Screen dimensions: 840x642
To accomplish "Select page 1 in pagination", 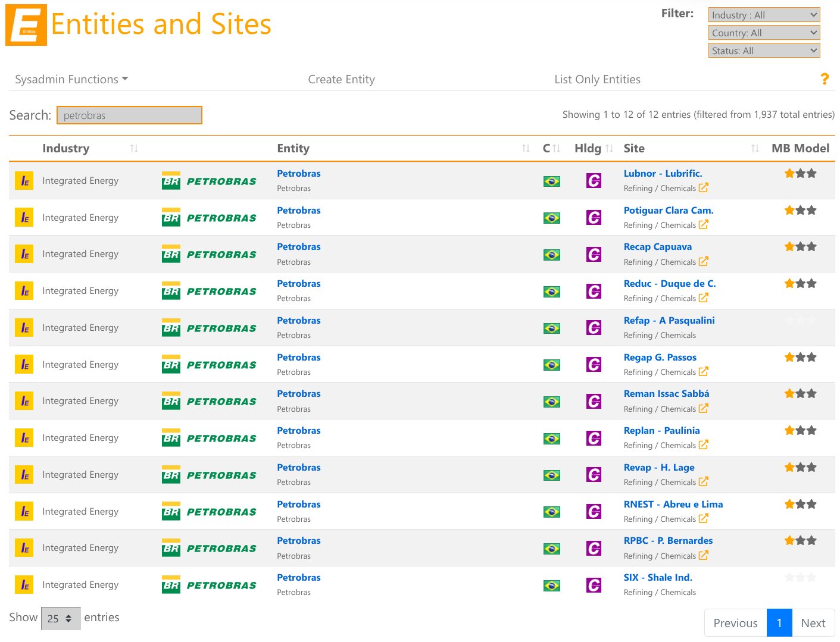I will point(779,623).
